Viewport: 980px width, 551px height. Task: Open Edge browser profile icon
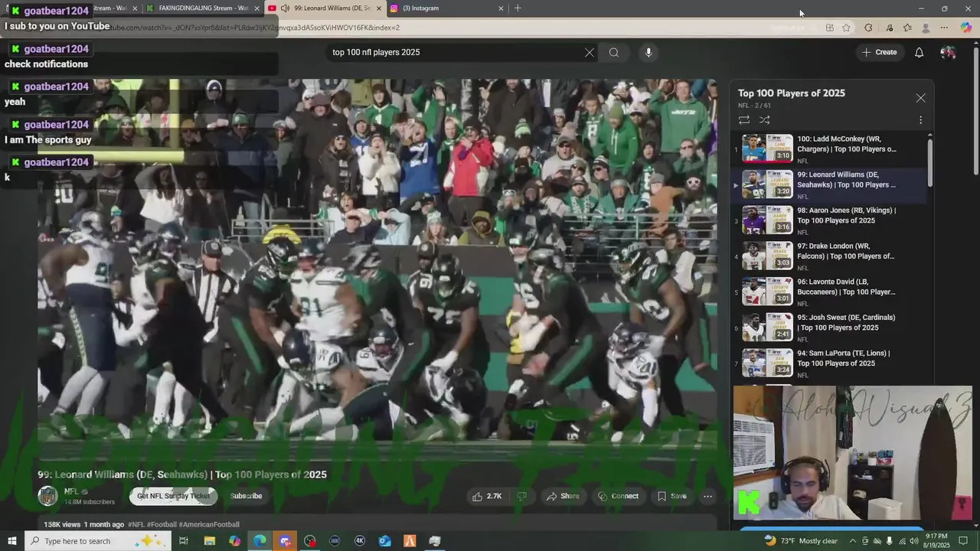click(926, 28)
